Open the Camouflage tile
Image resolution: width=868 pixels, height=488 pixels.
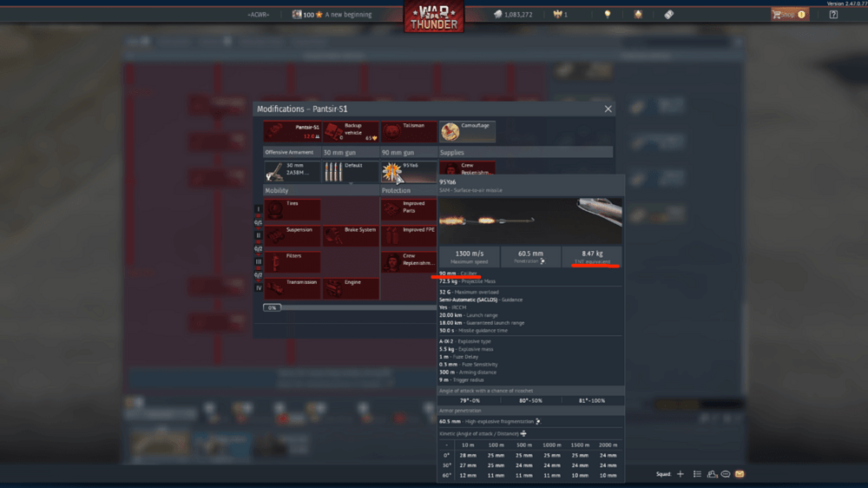click(x=467, y=132)
